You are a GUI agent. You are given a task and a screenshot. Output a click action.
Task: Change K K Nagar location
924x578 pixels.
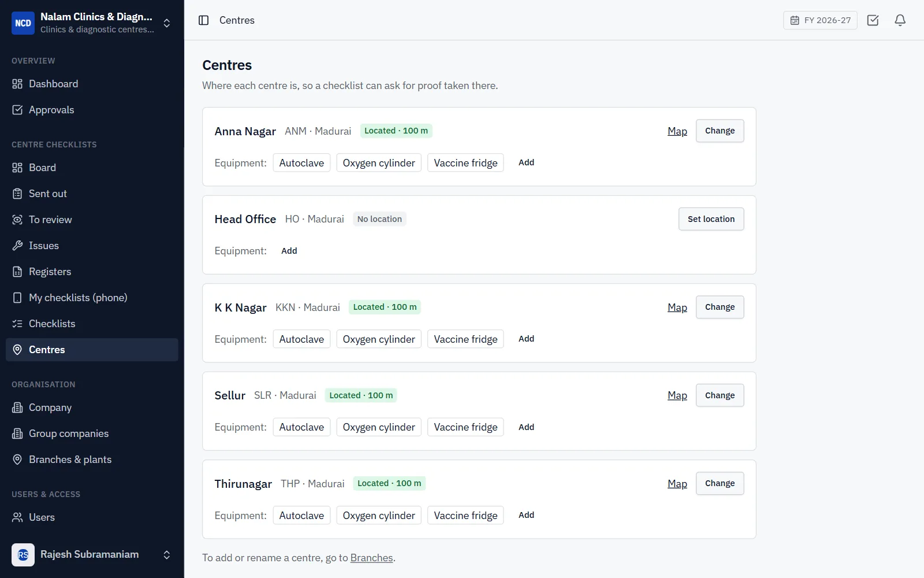720,307
